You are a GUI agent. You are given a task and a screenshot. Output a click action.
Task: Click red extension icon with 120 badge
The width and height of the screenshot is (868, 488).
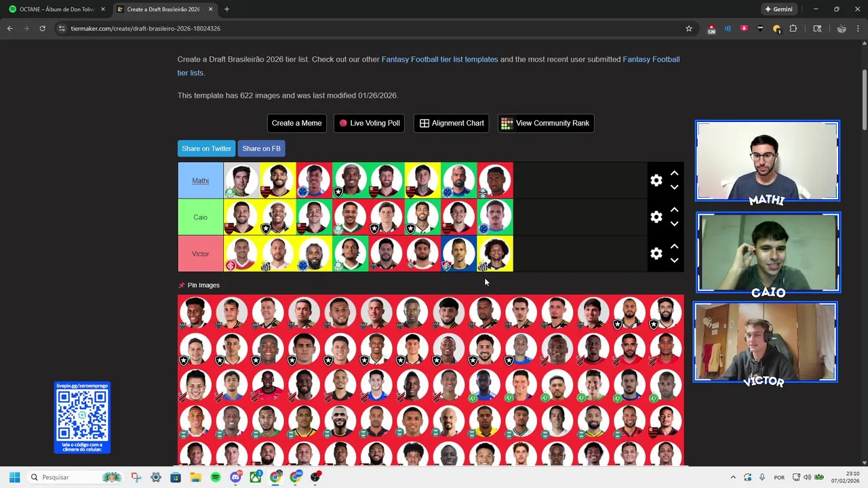click(x=711, y=28)
